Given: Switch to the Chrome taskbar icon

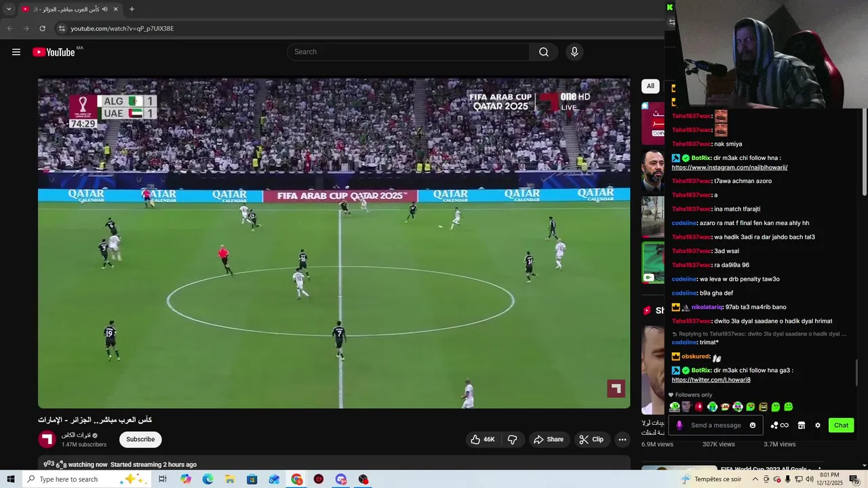Looking at the screenshot, I should [x=297, y=479].
